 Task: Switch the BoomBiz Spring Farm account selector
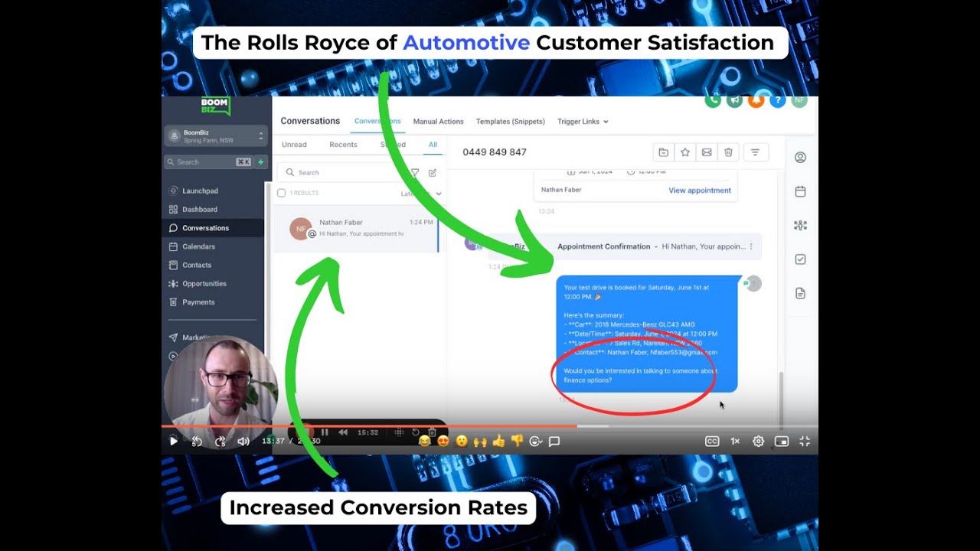point(216,136)
